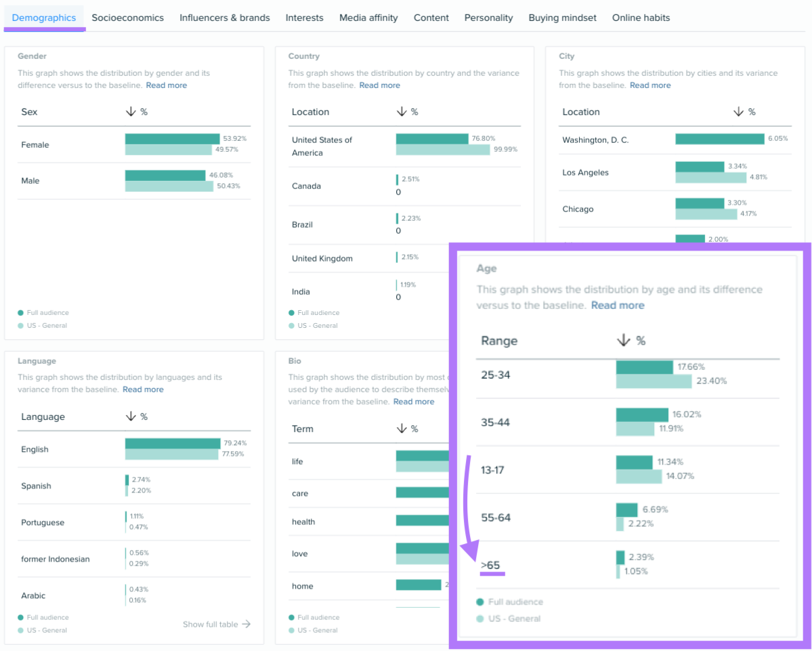Select the Online habits tab
The image size is (812, 651).
coord(641,18)
